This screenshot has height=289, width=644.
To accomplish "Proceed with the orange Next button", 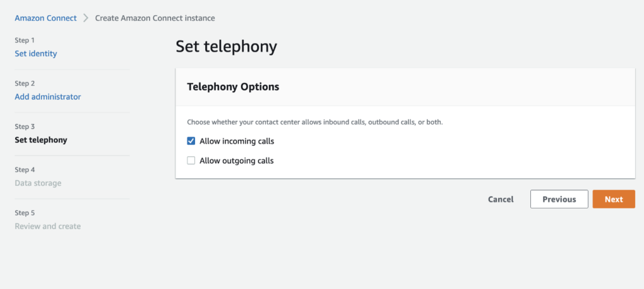I will tap(614, 199).
